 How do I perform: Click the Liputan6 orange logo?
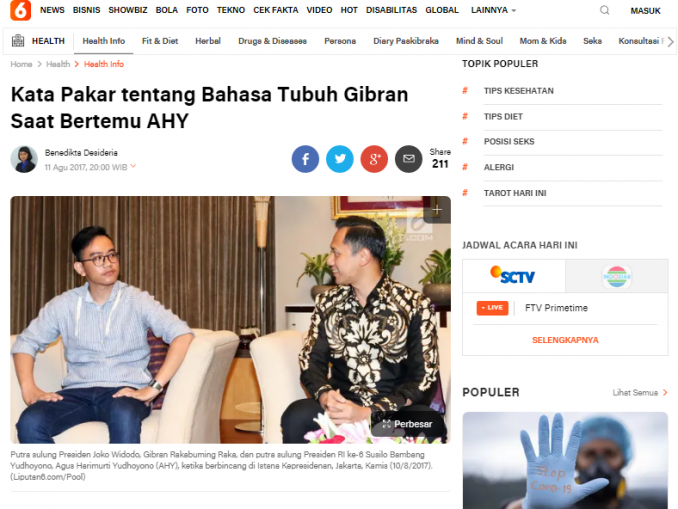[x=20, y=10]
